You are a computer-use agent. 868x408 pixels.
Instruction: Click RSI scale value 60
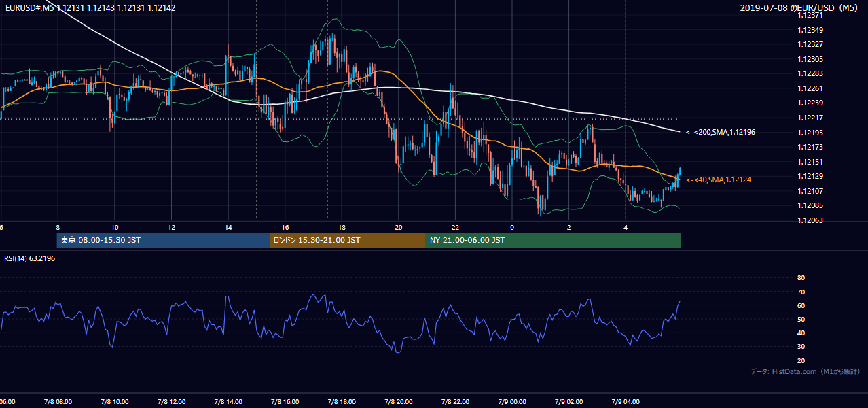801,305
